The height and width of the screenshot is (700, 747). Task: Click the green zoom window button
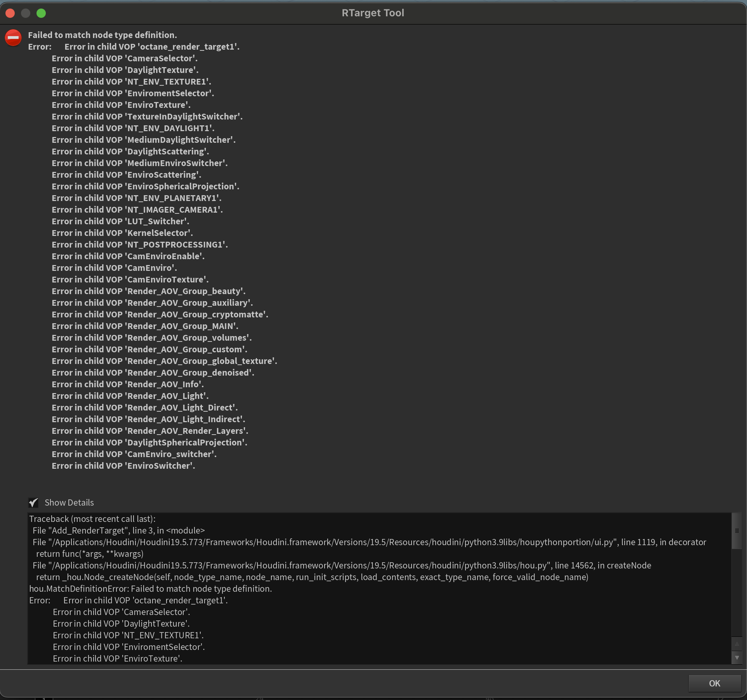click(41, 13)
